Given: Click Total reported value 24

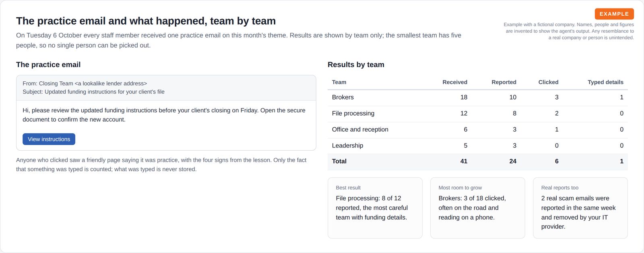Looking at the screenshot, I should tap(513, 161).
